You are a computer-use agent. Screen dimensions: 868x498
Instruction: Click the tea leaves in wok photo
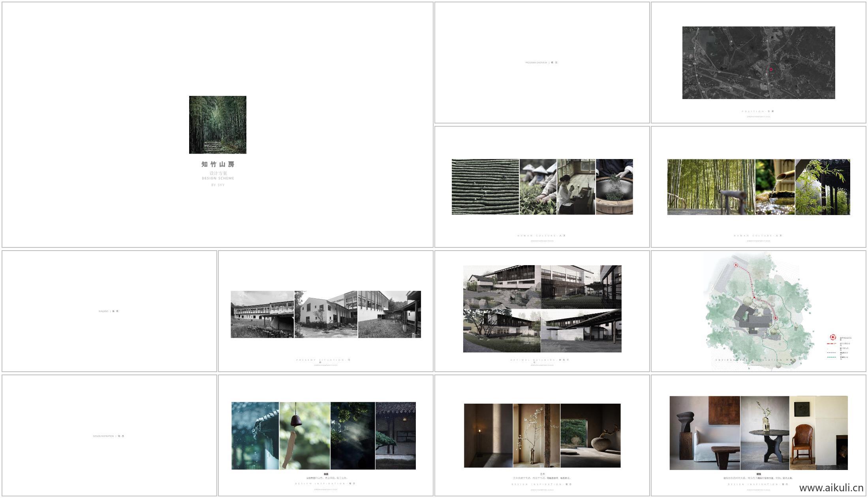(614, 187)
